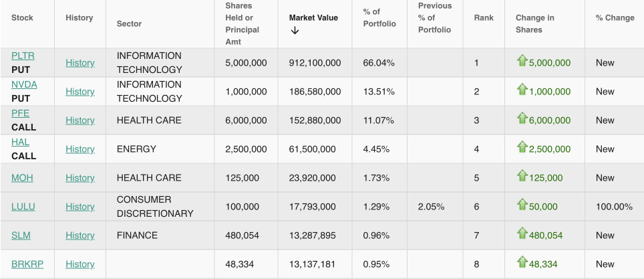
Task: Open the LULU stock ticker link
Action: point(23,207)
